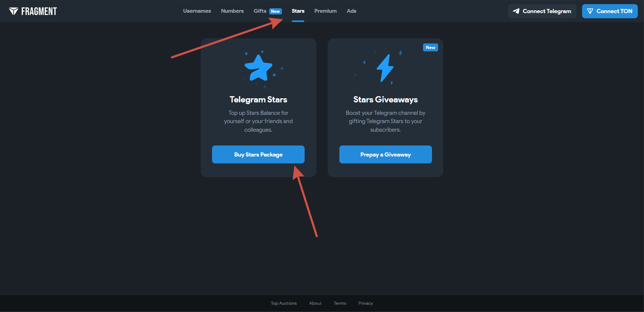Open the Usernames tab

click(197, 11)
